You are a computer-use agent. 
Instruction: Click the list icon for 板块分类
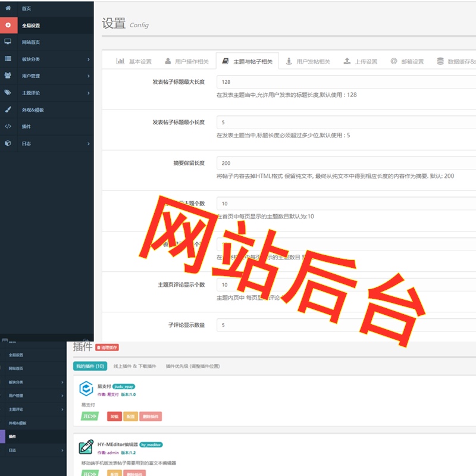8,59
